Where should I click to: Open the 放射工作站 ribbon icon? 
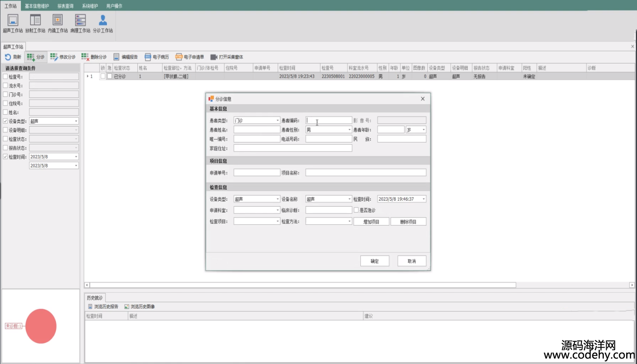[x=35, y=23]
